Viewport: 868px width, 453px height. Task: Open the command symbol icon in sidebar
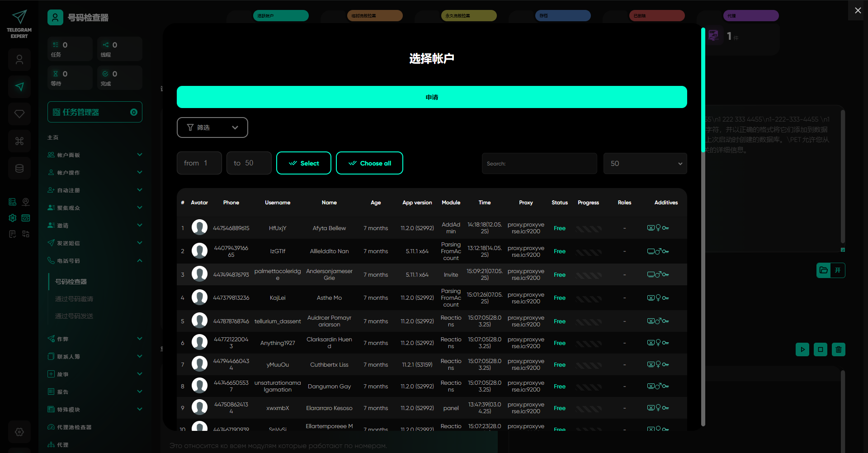click(x=19, y=141)
